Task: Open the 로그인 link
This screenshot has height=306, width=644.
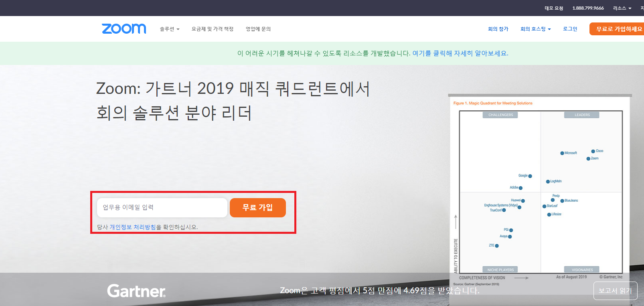Action: point(570,29)
